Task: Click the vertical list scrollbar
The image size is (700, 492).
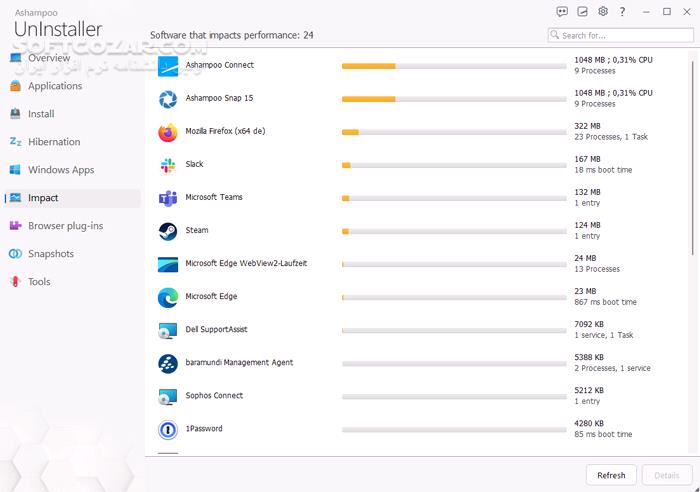Action: pyautogui.click(x=692, y=158)
